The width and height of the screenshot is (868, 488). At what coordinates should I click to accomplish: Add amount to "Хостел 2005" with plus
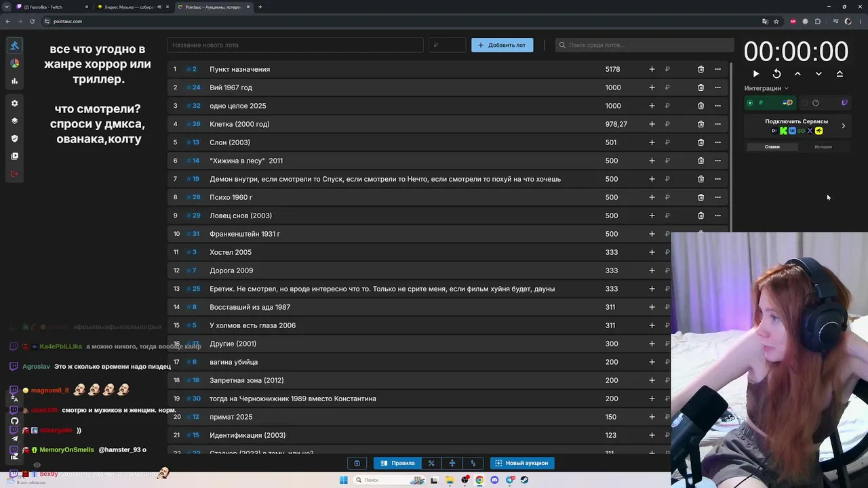(652, 252)
